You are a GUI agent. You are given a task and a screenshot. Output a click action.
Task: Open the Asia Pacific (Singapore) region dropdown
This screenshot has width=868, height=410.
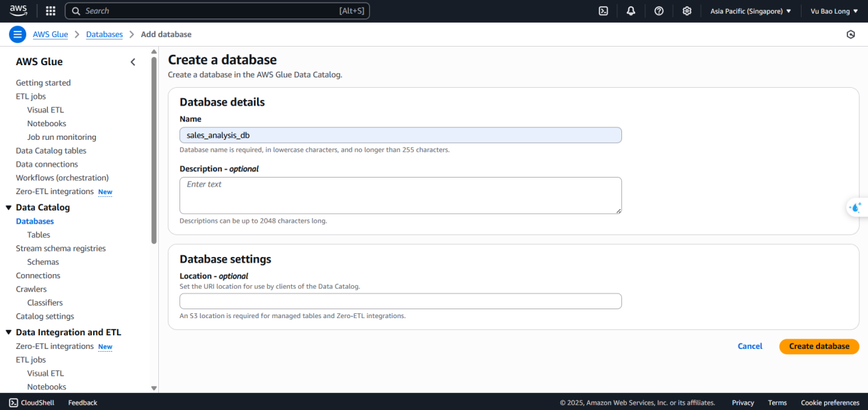pyautogui.click(x=751, y=11)
